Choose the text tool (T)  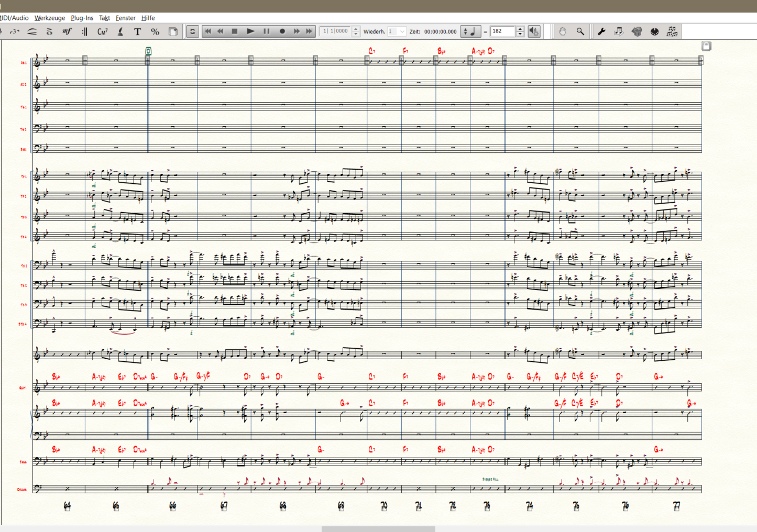point(137,31)
